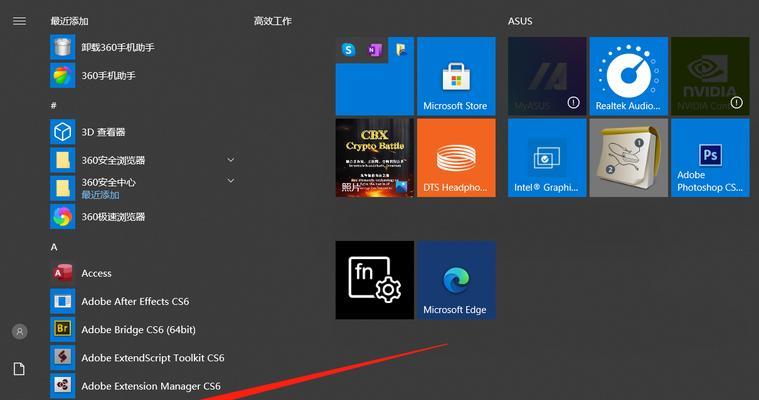Click the # letter group header
The height and width of the screenshot is (400, 759).
54,105
